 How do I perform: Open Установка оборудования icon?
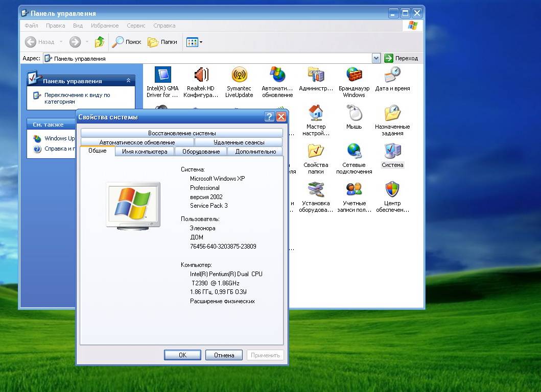coord(316,197)
